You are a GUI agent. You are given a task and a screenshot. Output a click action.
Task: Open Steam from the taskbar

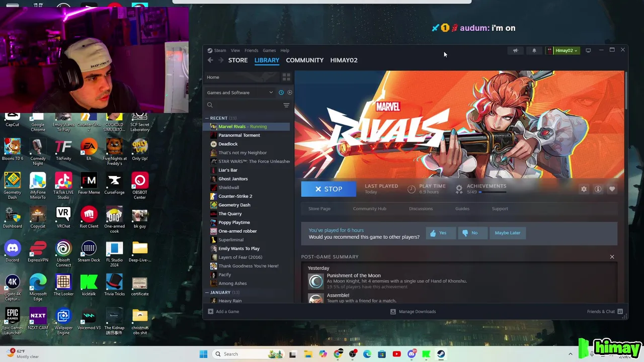441,354
